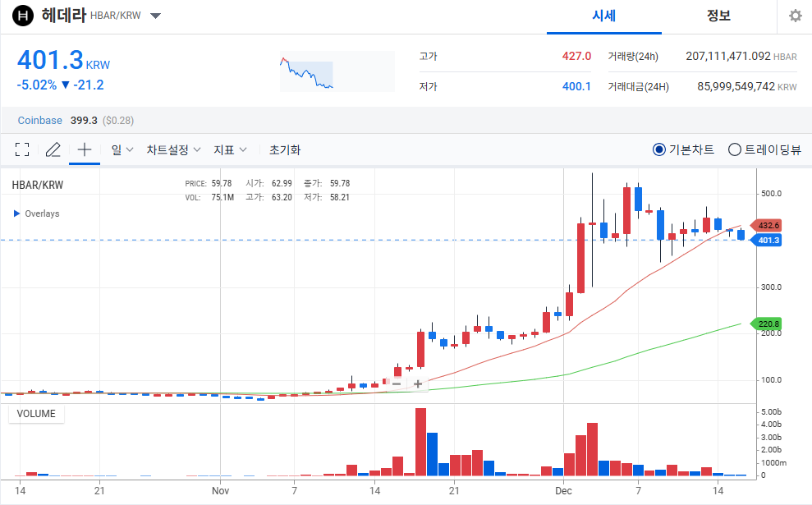
Task: Zoom out chart with minus button
Action: click(x=397, y=383)
